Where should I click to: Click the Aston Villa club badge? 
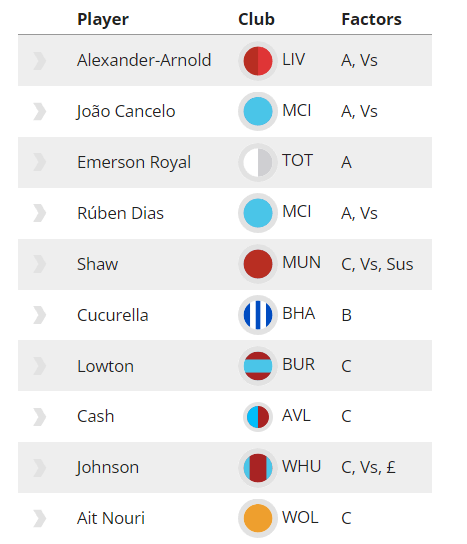pyautogui.click(x=258, y=416)
